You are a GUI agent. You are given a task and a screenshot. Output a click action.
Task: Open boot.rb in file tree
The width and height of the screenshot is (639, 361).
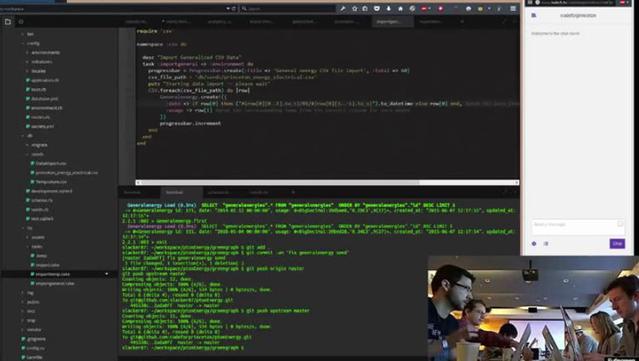coord(37,89)
